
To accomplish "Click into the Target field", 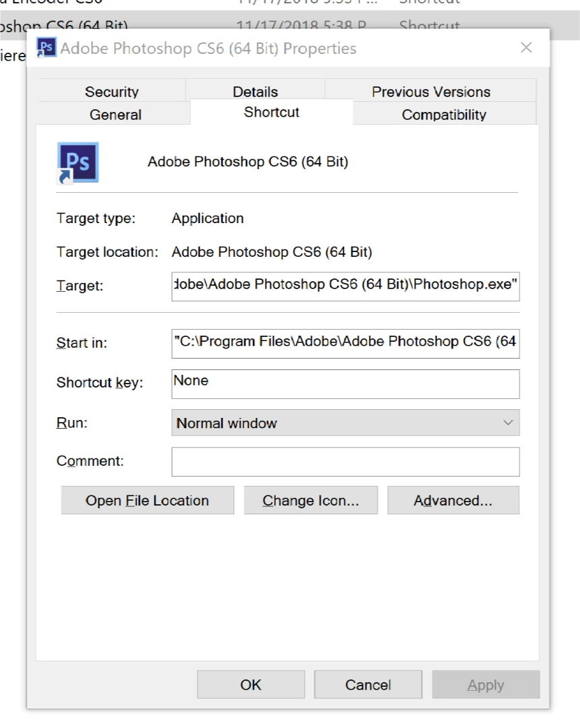I will pos(345,286).
